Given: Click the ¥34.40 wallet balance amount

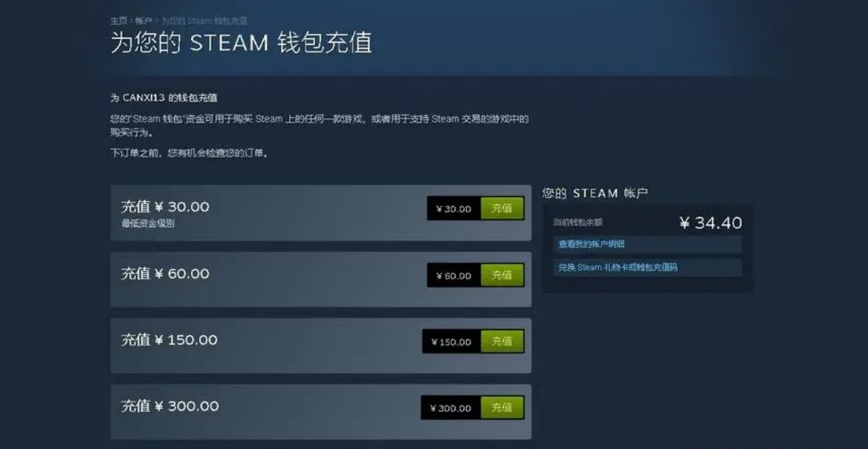Looking at the screenshot, I should (x=711, y=223).
